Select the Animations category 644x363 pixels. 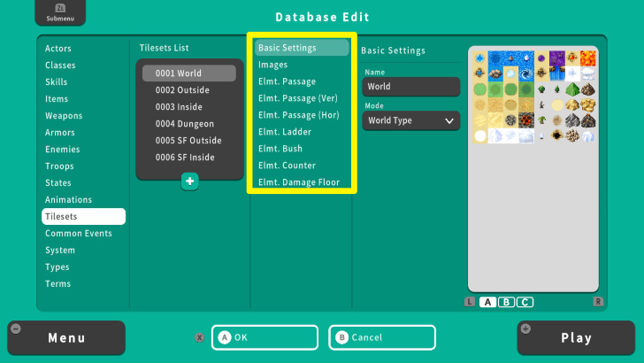(69, 200)
